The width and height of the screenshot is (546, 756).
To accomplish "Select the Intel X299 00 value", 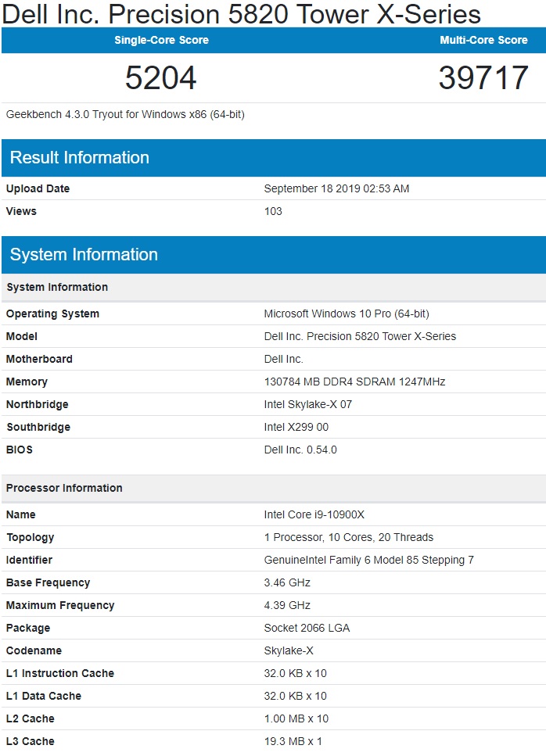I will tap(296, 427).
